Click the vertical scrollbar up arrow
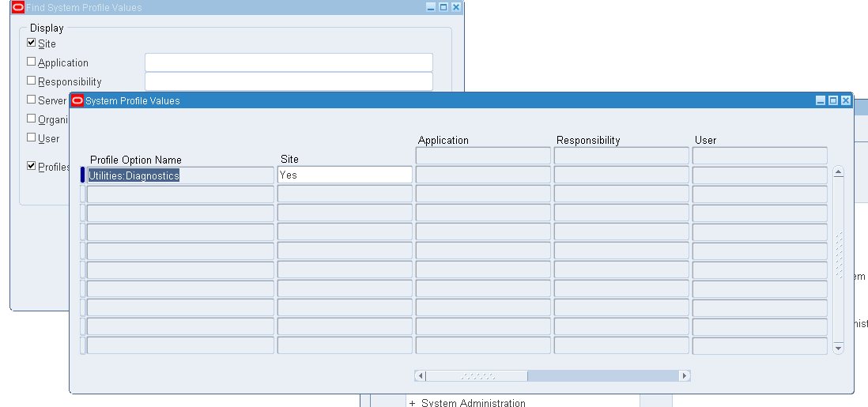 (x=838, y=172)
